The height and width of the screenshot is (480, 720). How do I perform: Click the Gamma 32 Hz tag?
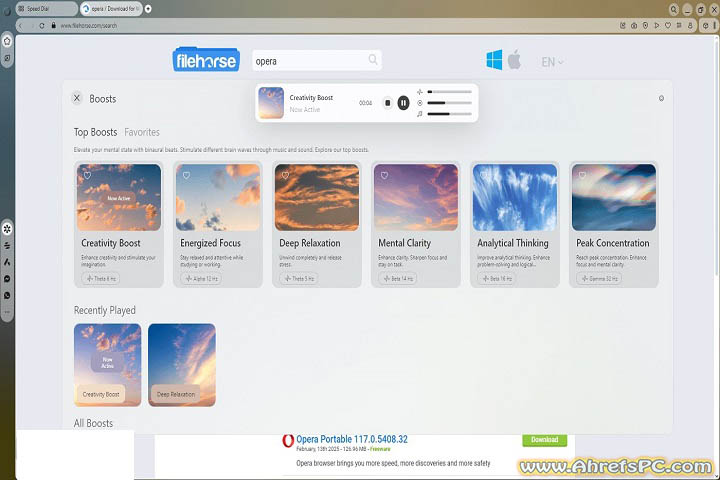(x=599, y=279)
